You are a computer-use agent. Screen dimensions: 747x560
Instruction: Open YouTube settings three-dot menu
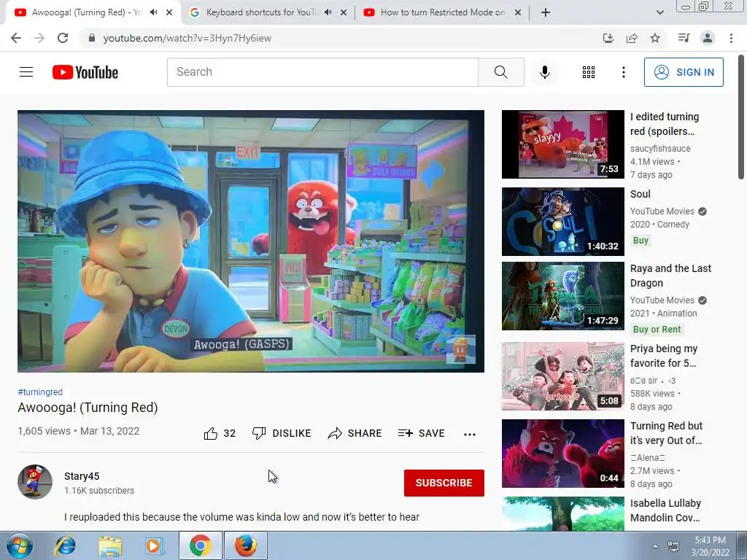click(623, 72)
